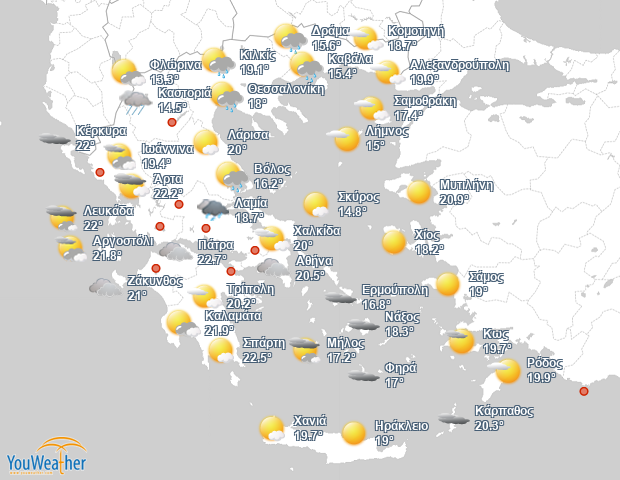The image size is (620, 480).
Task: Click the storm cloud icon beside Λαμία
Action: pyautogui.click(x=213, y=210)
